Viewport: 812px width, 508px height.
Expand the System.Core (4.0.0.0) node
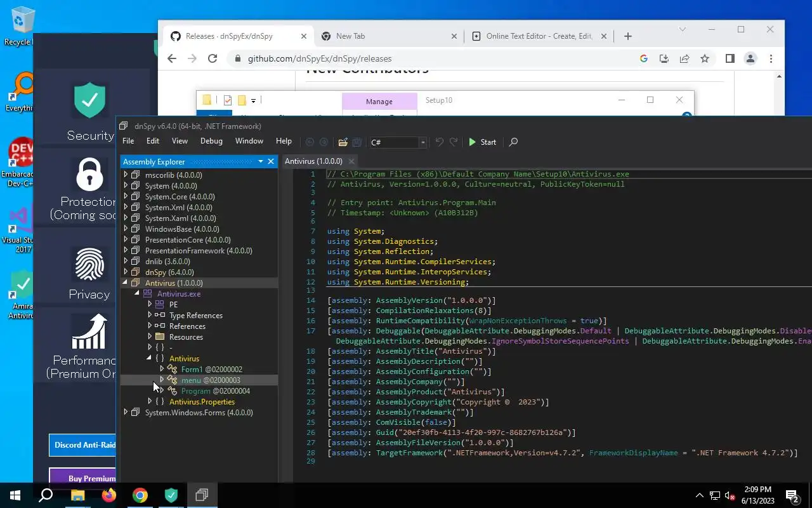tap(126, 196)
